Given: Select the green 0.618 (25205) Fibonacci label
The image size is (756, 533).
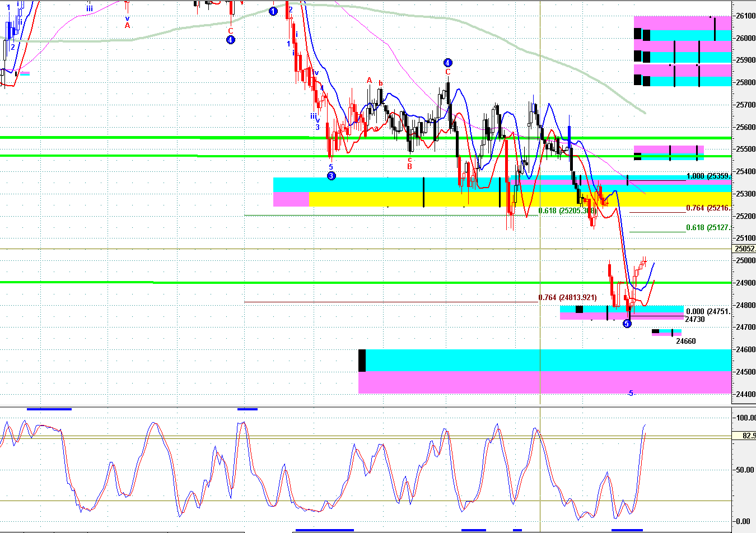Looking at the screenshot, I should tap(566, 211).
